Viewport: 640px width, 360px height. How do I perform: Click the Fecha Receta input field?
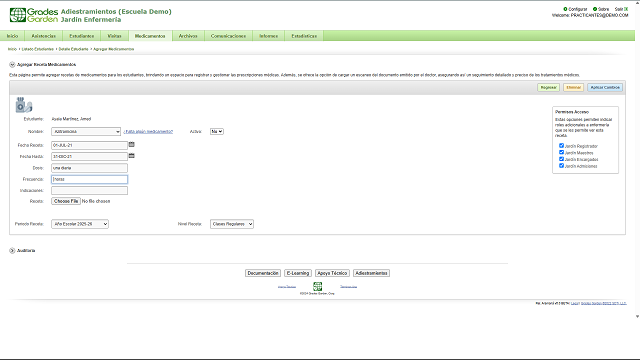89,145
